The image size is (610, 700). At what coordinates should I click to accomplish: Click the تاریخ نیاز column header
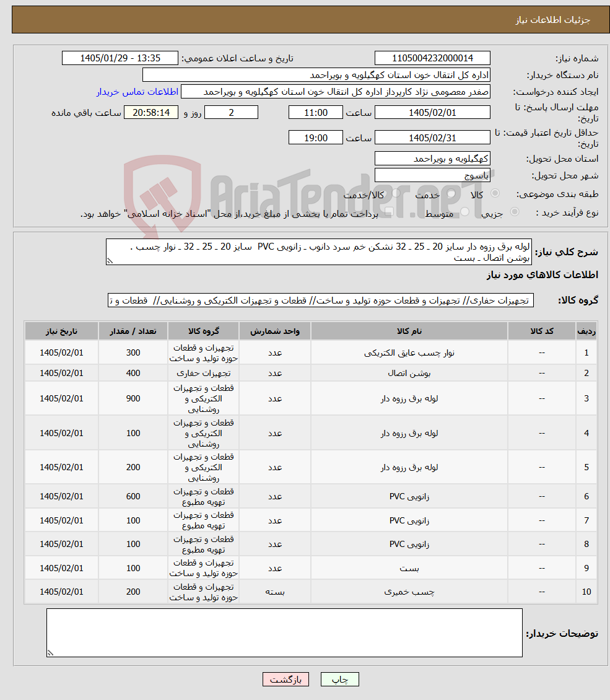click(61, 331)
